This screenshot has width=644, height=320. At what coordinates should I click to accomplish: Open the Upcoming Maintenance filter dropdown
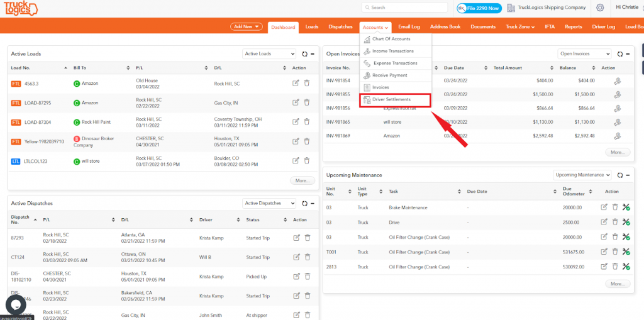point(582,175)
